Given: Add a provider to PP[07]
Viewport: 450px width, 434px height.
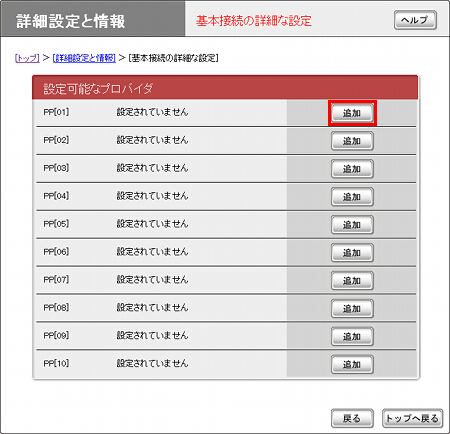Looking at the screenshot, I should click(352, 281).
